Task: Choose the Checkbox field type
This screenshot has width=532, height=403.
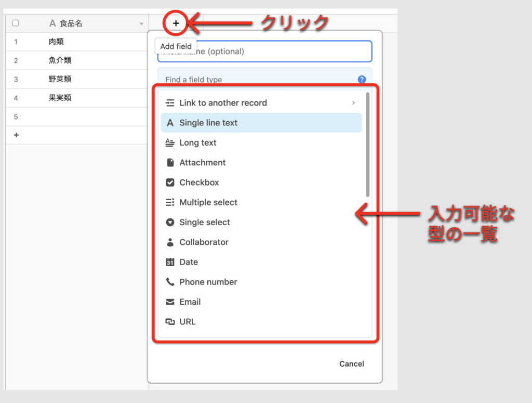Action: click(199, 183)
